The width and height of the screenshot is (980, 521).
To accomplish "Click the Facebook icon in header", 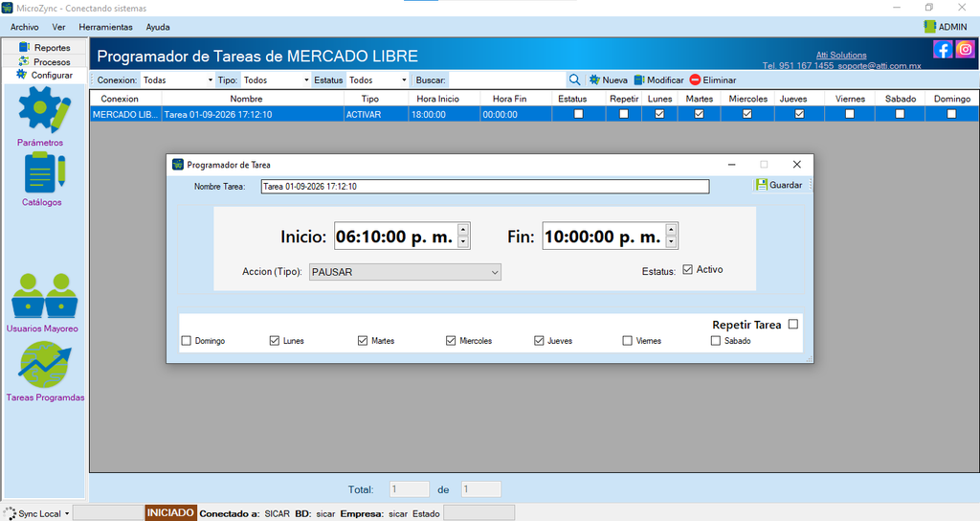I will pos(943,49).
